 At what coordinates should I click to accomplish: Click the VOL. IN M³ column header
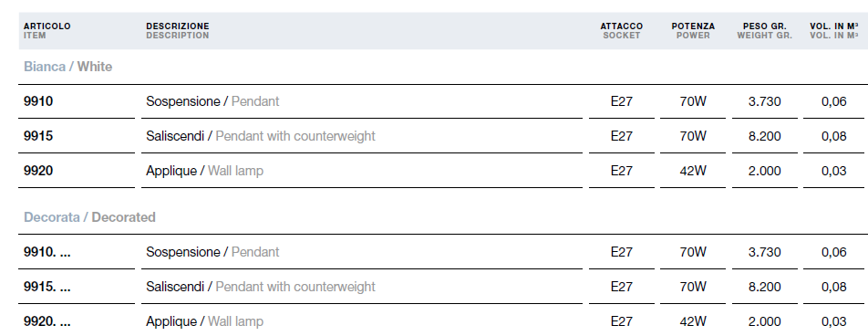point(834,30)
